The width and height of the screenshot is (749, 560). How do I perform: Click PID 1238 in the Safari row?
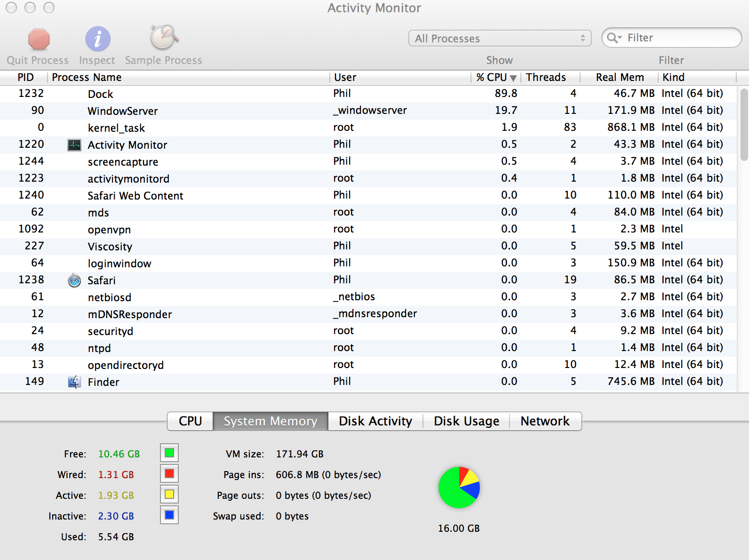click(31, 280)
